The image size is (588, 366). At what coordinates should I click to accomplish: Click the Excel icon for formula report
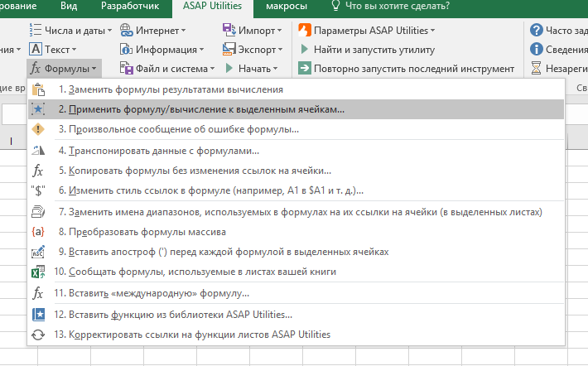(x=38, y=272)
